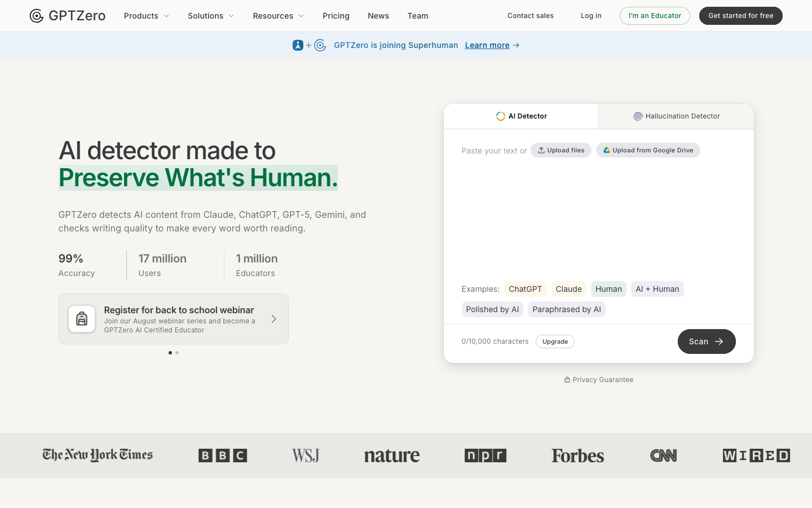Load the Polished by AI example
Viewport: 812px width, 508px height.
click(492, 309)
